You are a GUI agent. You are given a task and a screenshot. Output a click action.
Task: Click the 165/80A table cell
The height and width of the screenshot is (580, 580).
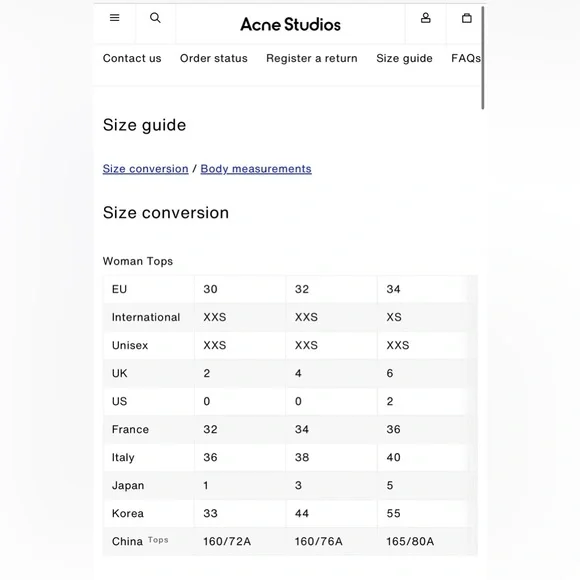410,542
